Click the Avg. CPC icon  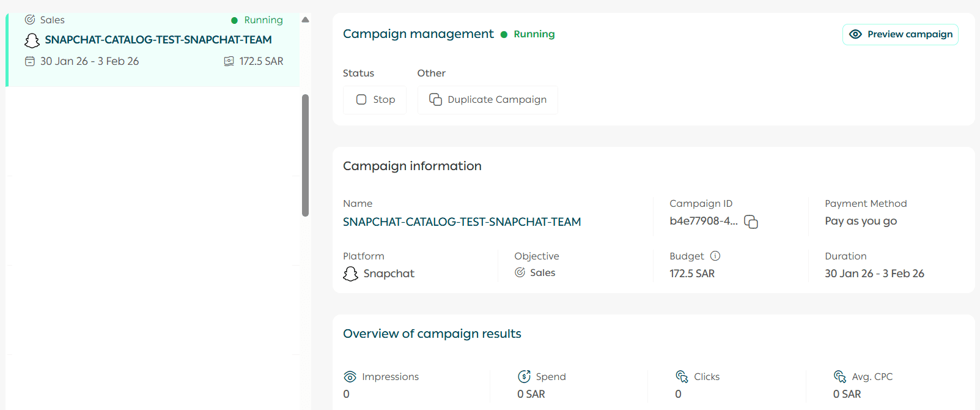pos(840,376)
